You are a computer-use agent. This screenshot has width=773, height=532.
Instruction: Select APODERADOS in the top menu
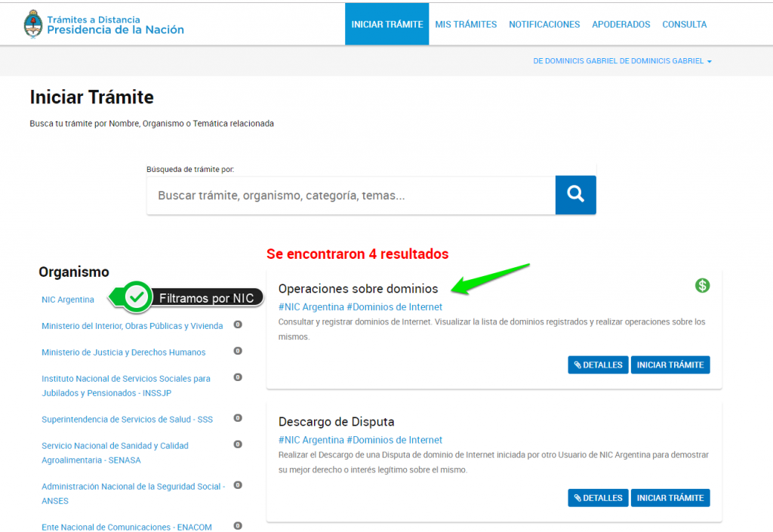621,24
